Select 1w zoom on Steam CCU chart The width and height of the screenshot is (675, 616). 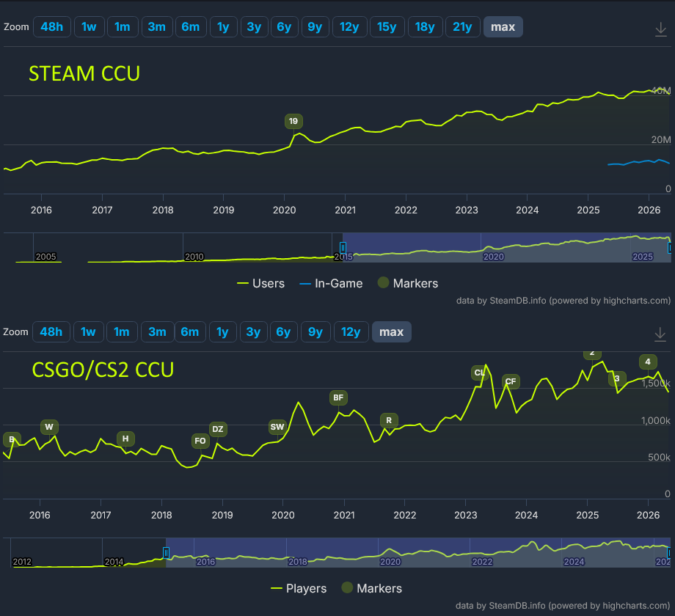click(89, 27)
